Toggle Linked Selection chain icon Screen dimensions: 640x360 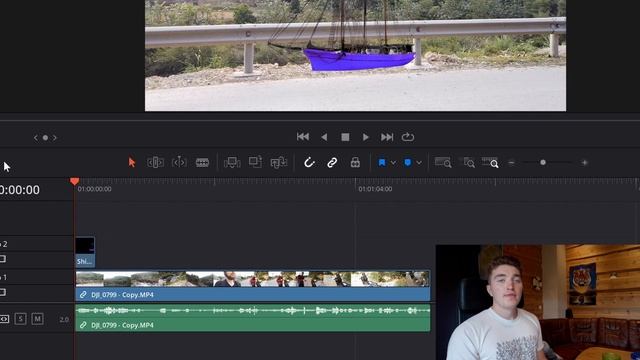click(x=332, y=162)
